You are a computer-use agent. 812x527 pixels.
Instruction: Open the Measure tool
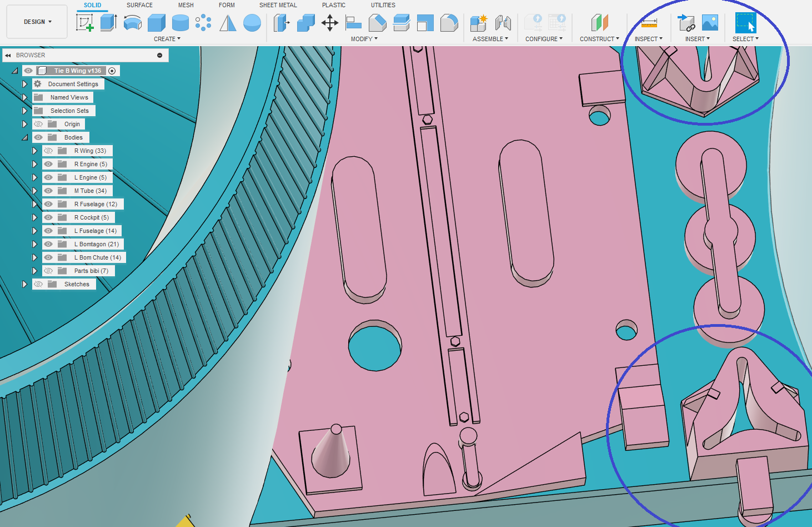pos(649,23)
